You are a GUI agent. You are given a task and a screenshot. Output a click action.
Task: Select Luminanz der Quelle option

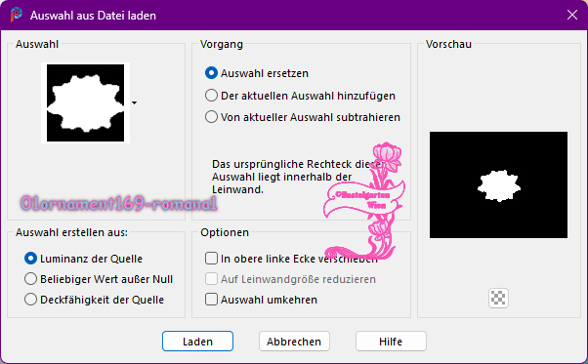30,259
